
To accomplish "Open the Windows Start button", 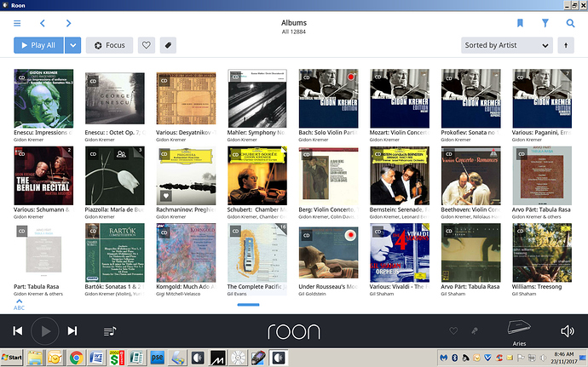I will [12, 358].
